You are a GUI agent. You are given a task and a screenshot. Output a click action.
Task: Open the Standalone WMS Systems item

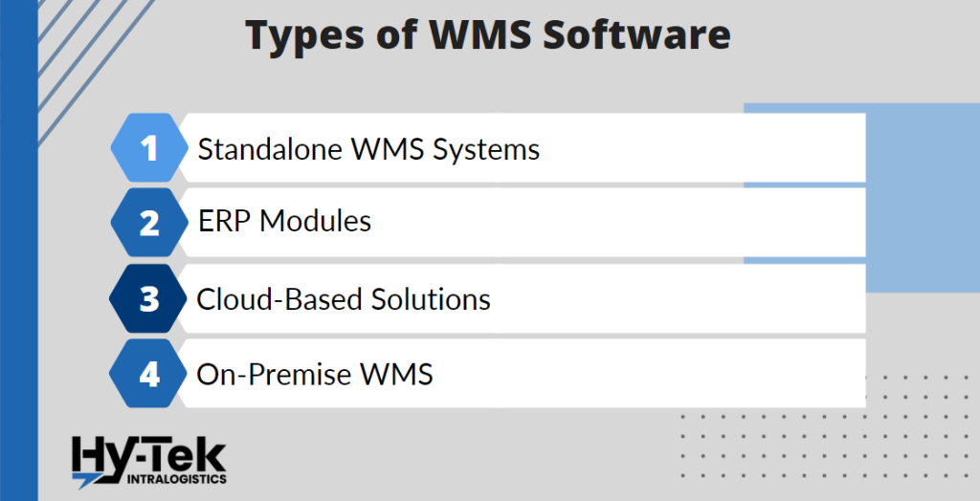(368, 149)
